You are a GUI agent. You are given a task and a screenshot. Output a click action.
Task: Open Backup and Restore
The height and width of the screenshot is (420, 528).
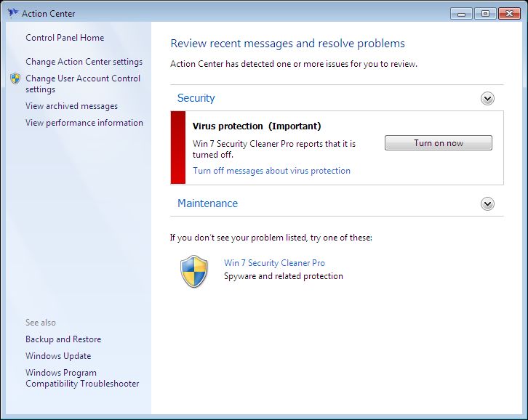pos(63,339)
